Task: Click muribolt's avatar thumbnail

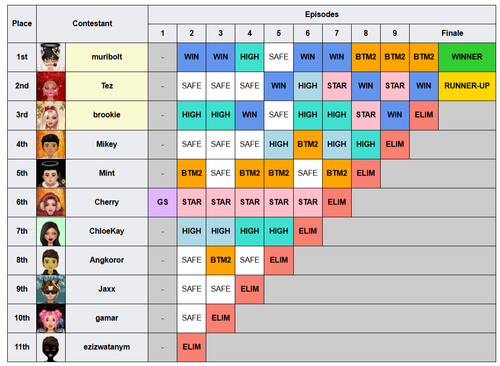Action: [51, 57]
